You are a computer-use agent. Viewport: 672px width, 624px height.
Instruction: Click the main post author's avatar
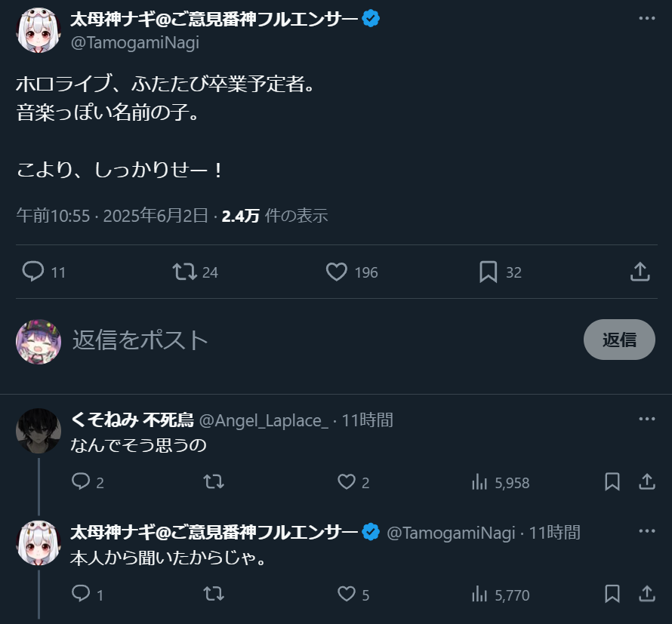pos(39,31)
